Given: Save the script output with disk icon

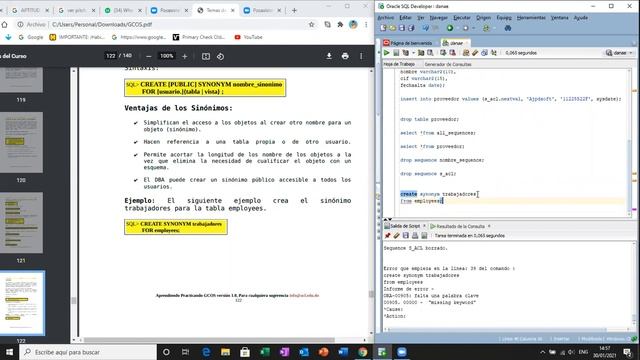Looking at the screenshot, I should tap(406, 236).
